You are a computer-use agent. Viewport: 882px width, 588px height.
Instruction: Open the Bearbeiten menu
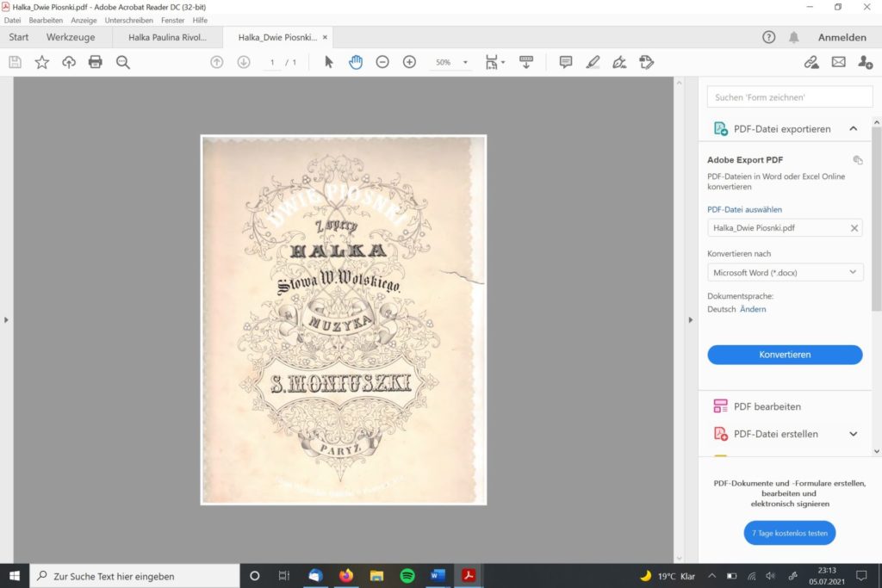click(46, 21)
